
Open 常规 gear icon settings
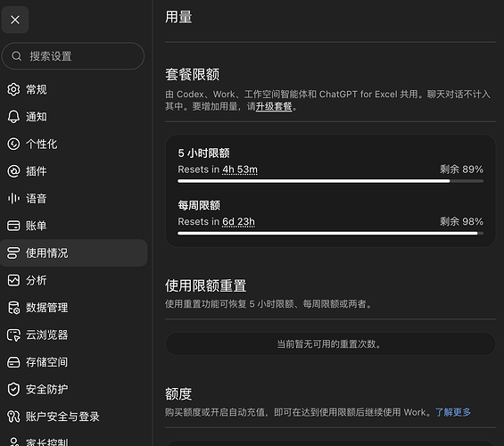click(x=13, y=89)
